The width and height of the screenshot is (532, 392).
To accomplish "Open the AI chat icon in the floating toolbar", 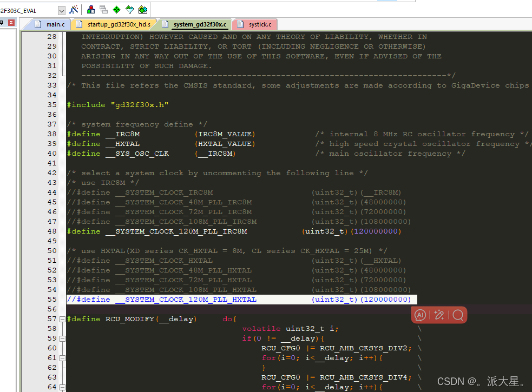I will tap(421, 315).
